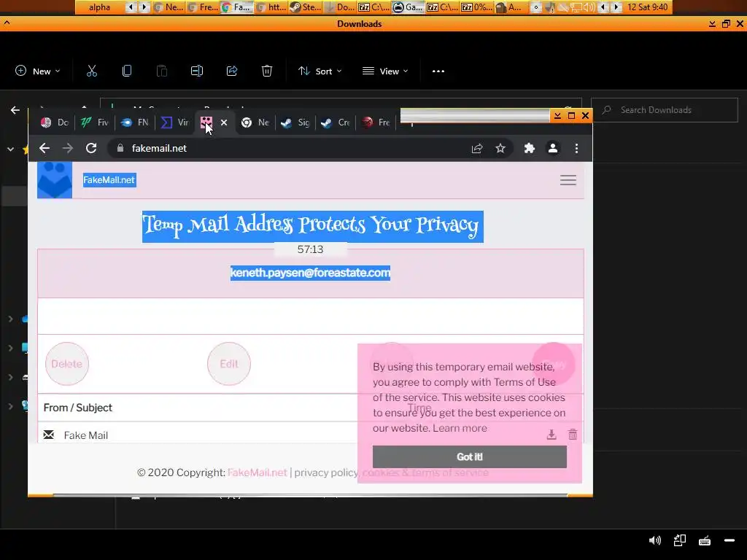Viewport: 747px width, 560px height.
Task: Click the display projection icon at bottom right
Action: (680, 540)
